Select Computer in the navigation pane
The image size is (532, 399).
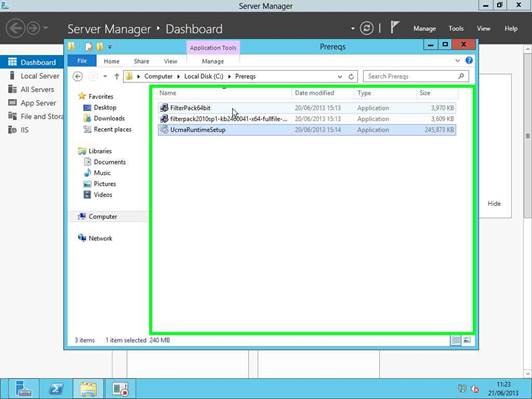click(x=102, y=216)
